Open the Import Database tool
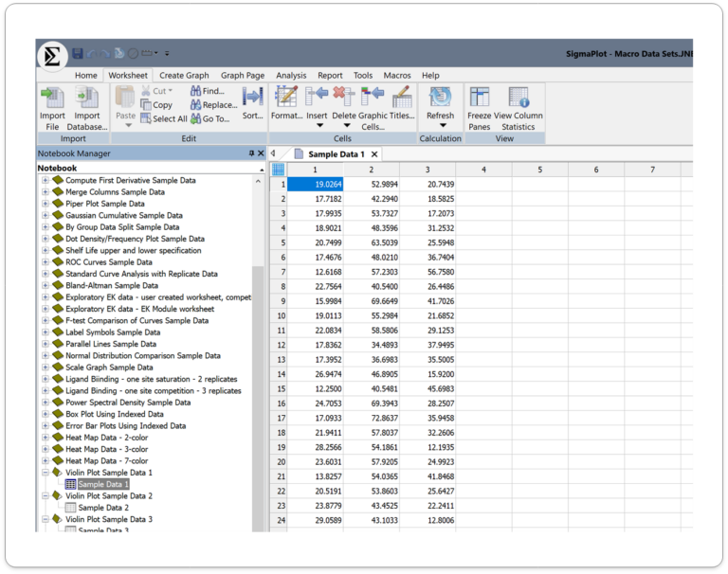This screenshot has width=728, height=574. [x=87, y=98]
